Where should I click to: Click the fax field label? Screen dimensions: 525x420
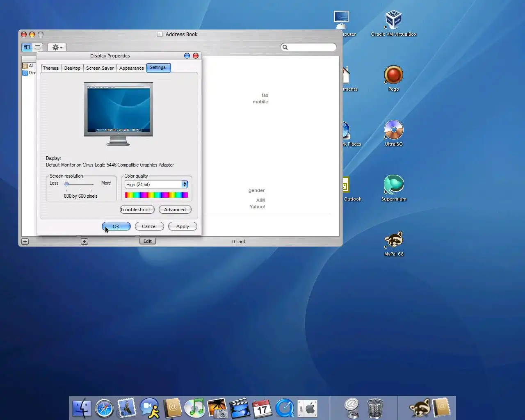pyautogui.click(x=265, y=95)
